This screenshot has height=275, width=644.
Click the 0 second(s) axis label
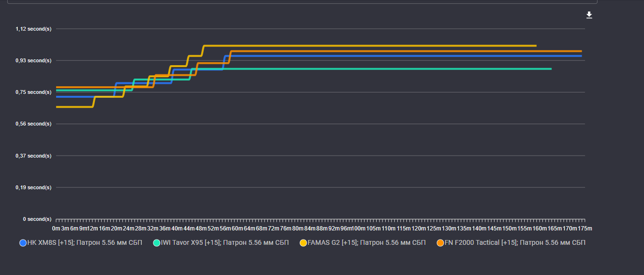coord(37,219)
